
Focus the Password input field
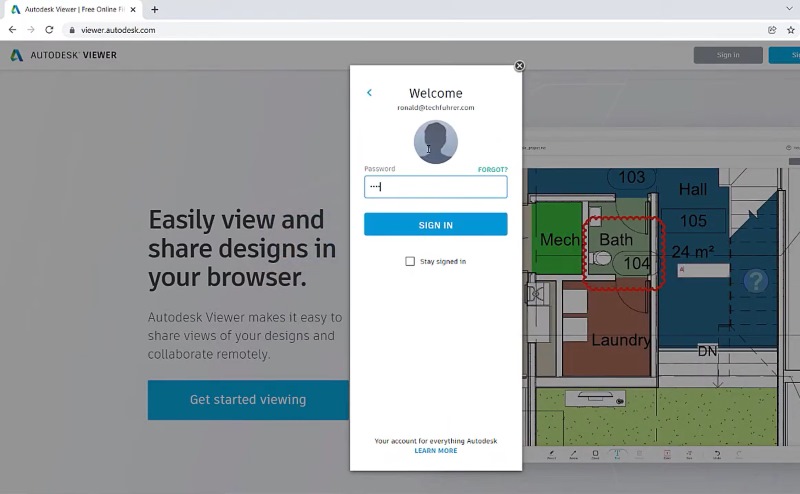click(436, 187)
